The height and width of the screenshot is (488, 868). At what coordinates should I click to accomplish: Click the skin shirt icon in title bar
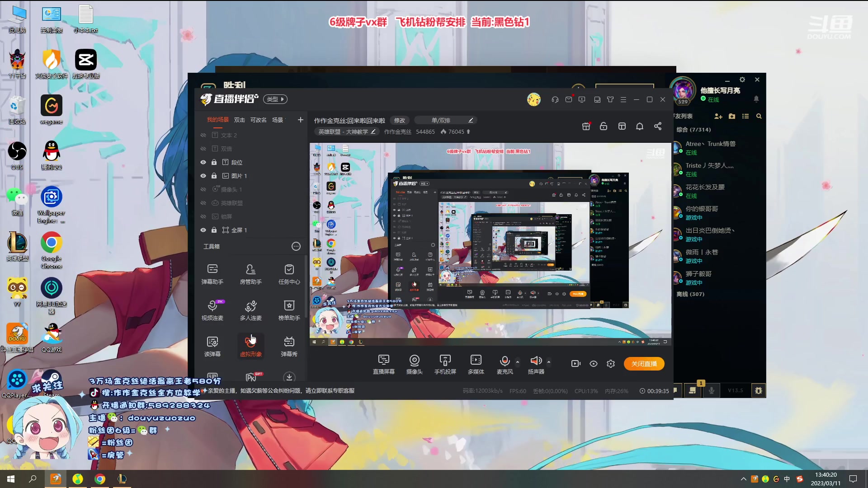pos(610,99)
